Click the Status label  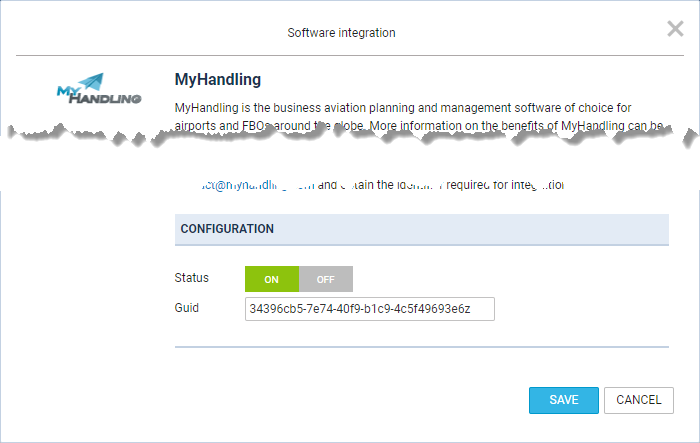(192, 278)
